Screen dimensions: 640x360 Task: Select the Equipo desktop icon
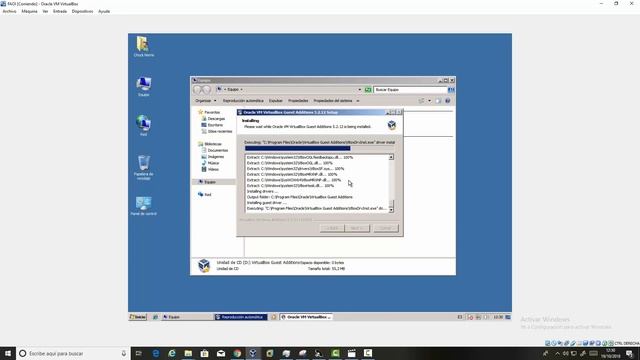(143, 86)
